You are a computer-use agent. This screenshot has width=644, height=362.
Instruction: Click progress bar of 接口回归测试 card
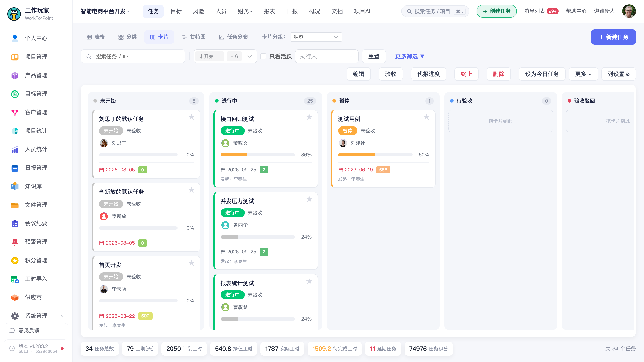(x=258, y=155)
